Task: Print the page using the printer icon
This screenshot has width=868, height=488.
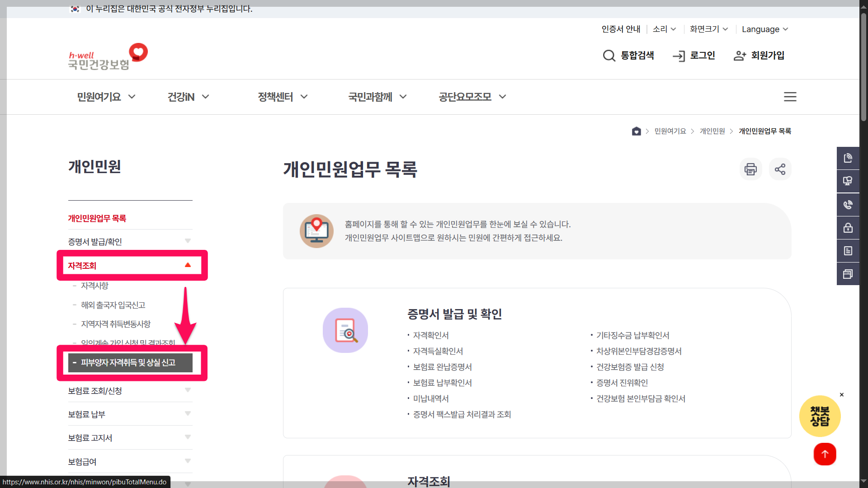Action: (x=750, y=169)
